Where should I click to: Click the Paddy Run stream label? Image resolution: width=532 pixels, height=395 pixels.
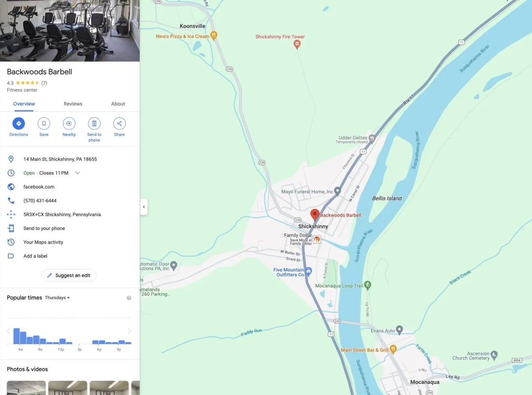pyautogui.click(x=251, y=332)
